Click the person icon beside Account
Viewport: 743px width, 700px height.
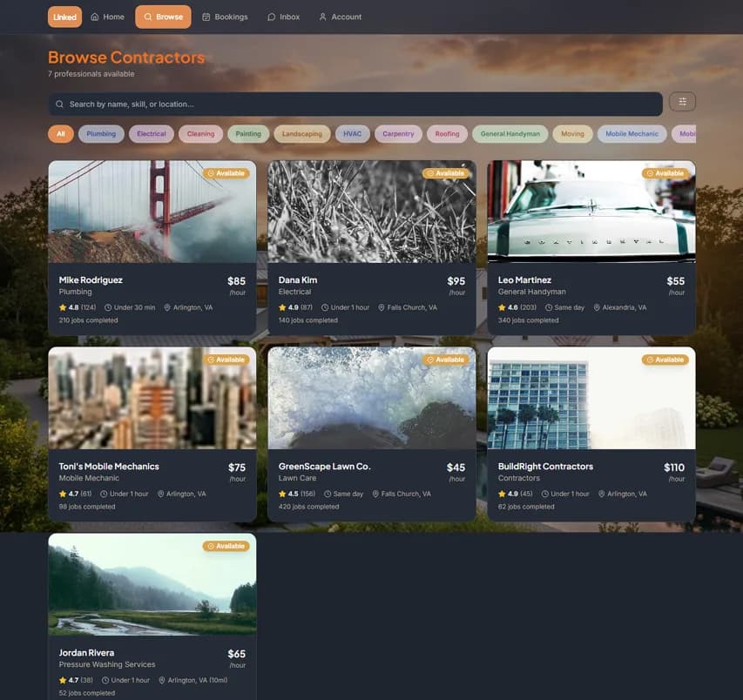[322, 17]
